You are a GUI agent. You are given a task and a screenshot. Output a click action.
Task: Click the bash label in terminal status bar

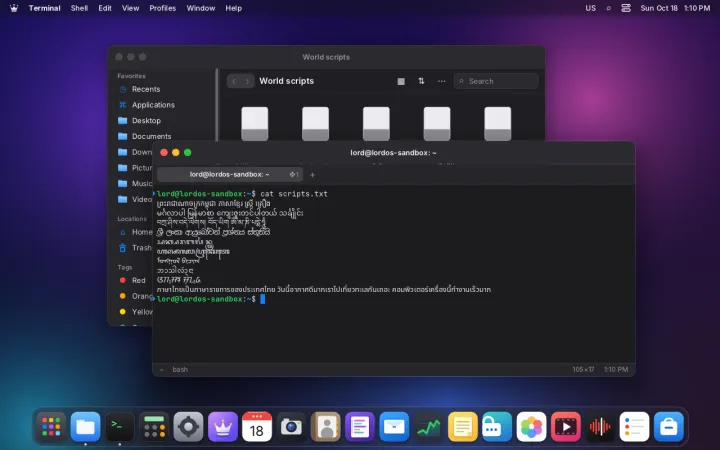coord(180,369)
